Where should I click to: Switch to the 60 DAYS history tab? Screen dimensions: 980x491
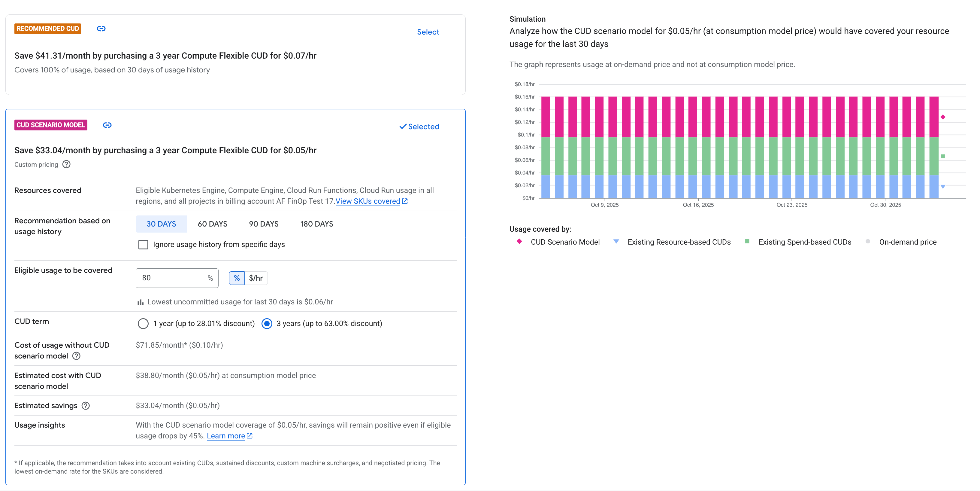pos(212,224)
